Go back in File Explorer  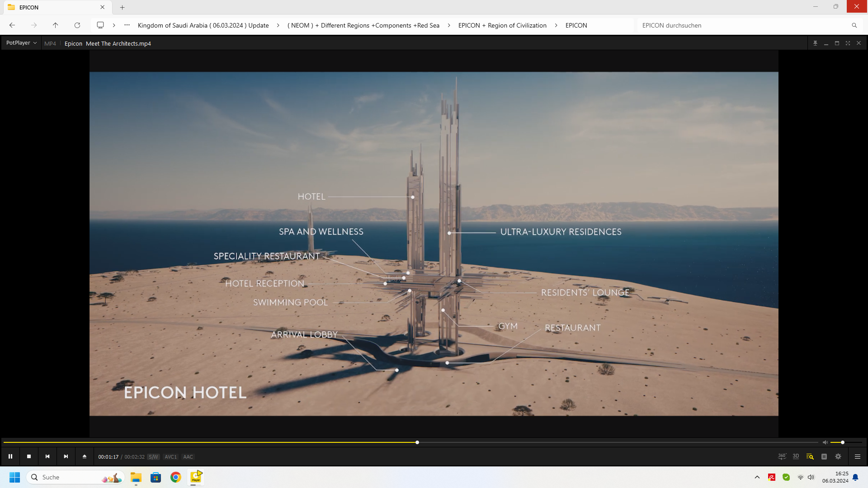coord(12,25)
